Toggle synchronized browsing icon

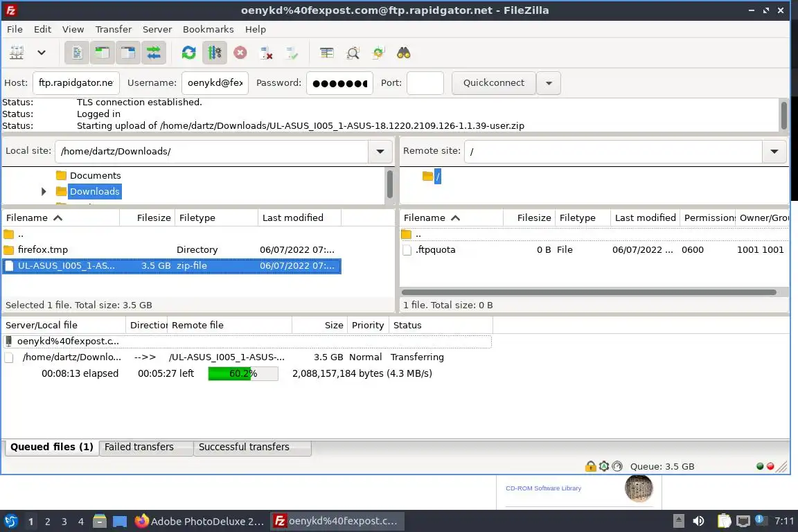click(378, 53)
